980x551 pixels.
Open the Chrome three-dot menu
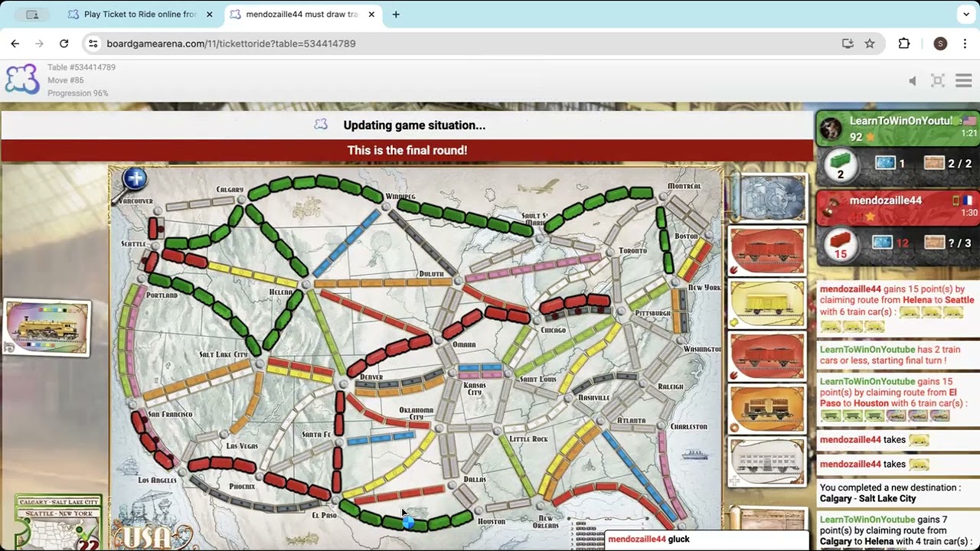964,44
